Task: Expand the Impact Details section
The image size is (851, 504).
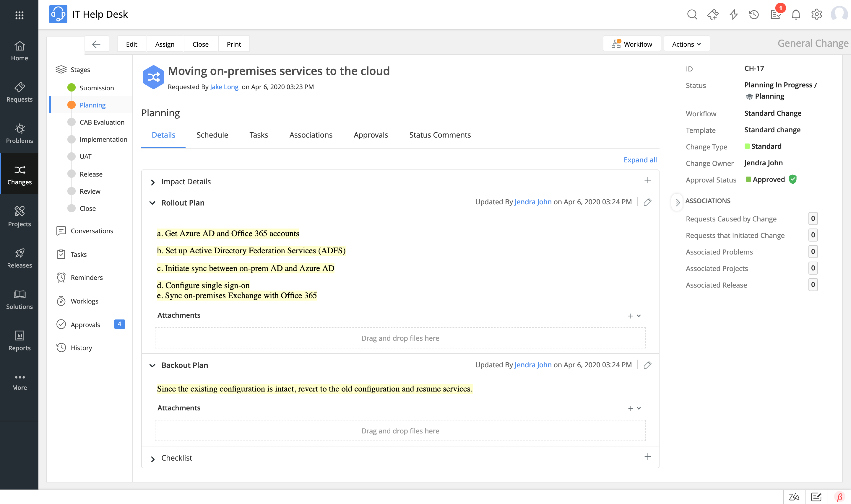Action: pos(152,182)
